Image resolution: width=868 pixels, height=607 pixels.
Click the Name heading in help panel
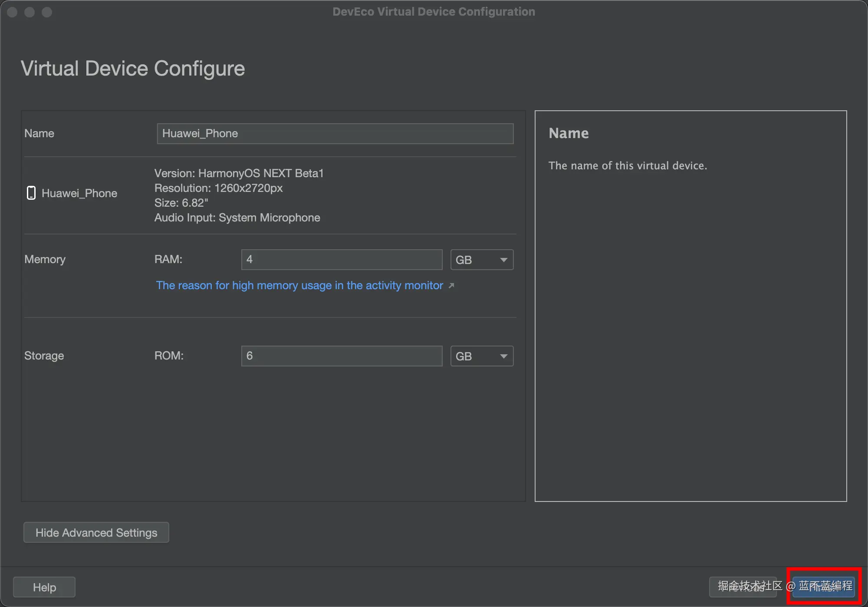(x=569, y=133)
